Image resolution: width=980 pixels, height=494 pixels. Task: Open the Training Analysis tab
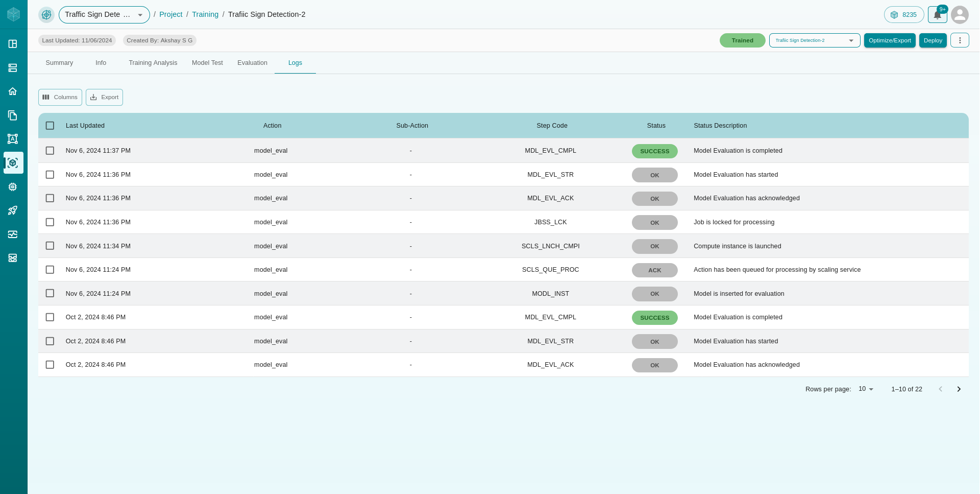click(153, 63)
